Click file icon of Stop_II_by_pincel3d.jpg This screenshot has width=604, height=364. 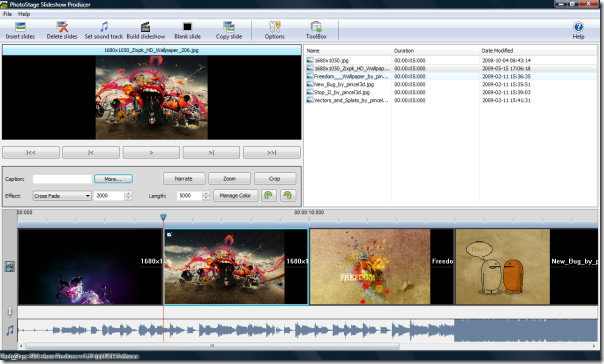click(x=310, y=92)
